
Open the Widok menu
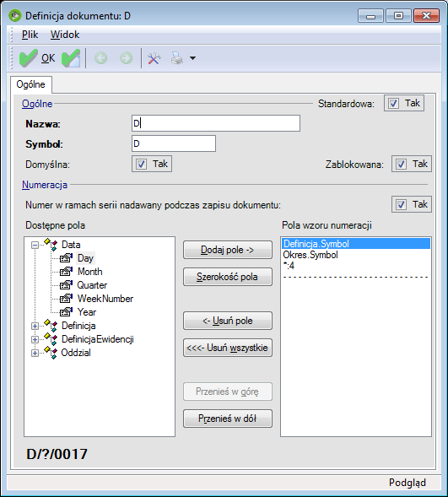coord(65,35)
